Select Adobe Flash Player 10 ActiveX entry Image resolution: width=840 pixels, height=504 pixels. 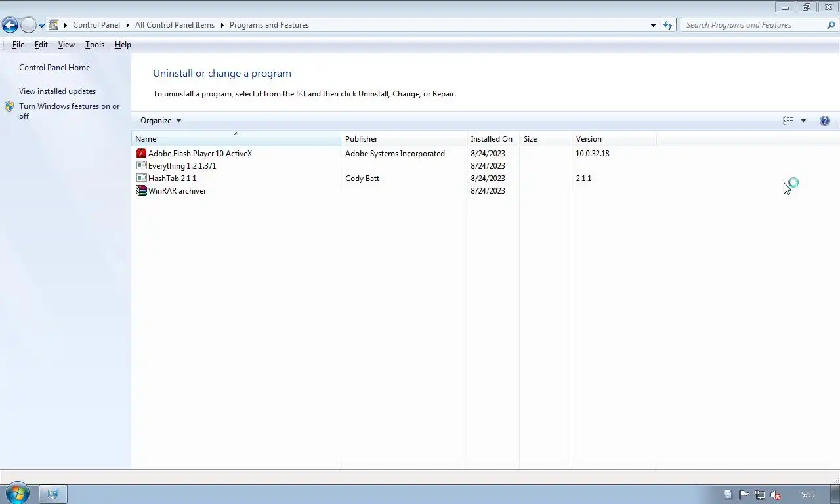point(394,154)
